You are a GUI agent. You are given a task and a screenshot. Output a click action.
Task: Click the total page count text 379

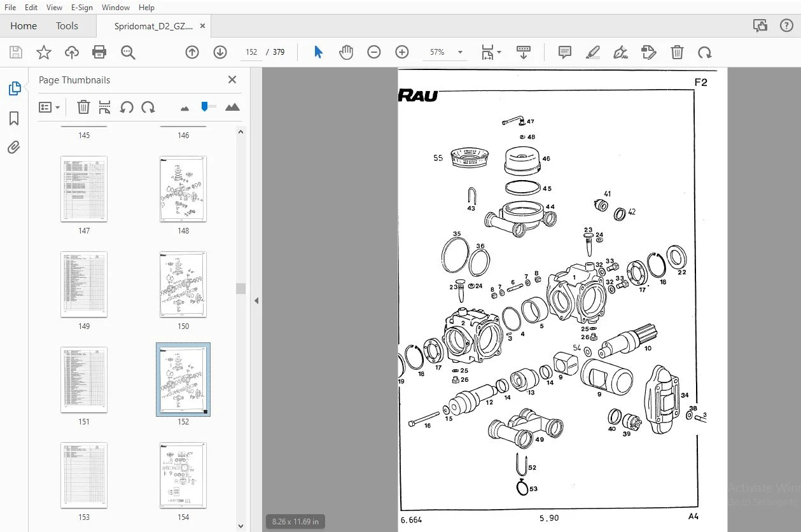point(279,52)
